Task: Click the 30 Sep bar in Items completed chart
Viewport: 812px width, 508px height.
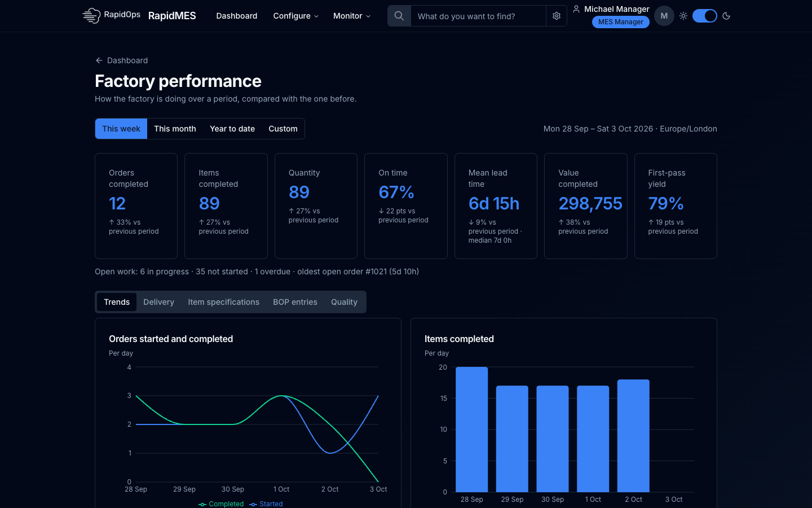Action: click(x=553, y=439)
